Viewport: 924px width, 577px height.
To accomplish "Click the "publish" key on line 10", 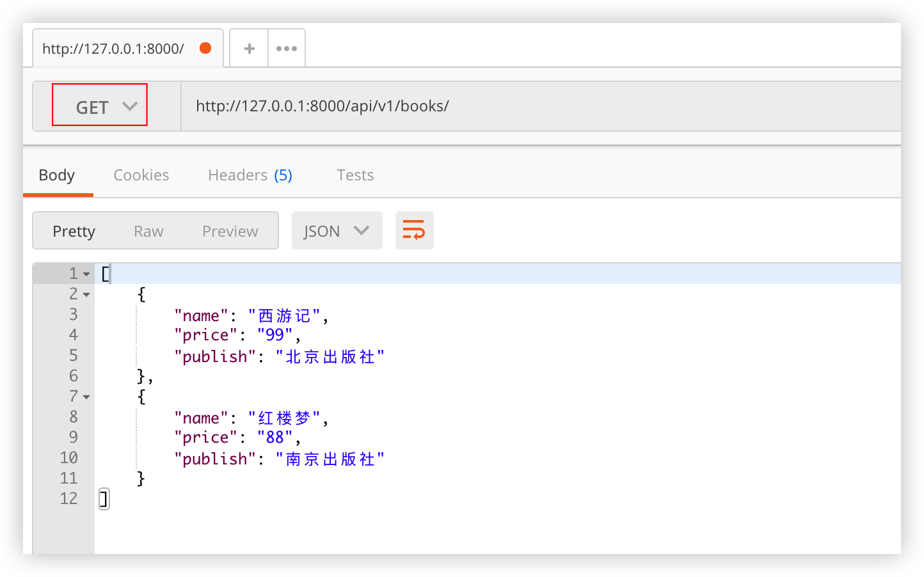I will [215, 459].
